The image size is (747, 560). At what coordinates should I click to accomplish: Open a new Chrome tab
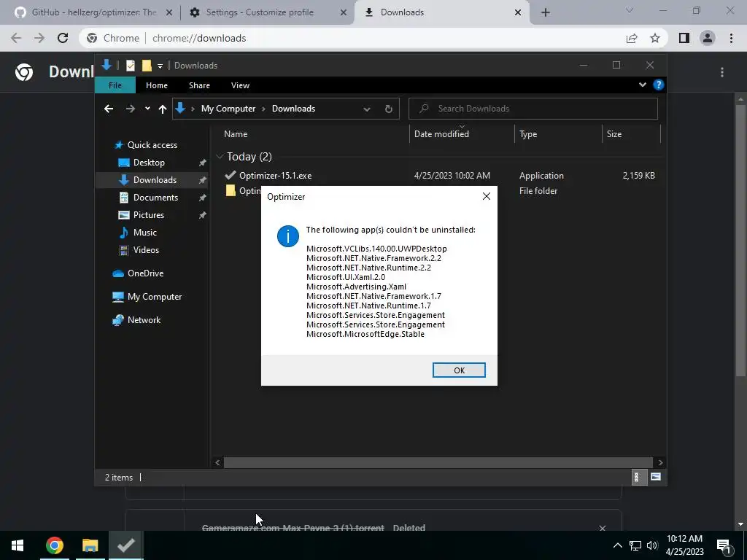coord(546,12)
